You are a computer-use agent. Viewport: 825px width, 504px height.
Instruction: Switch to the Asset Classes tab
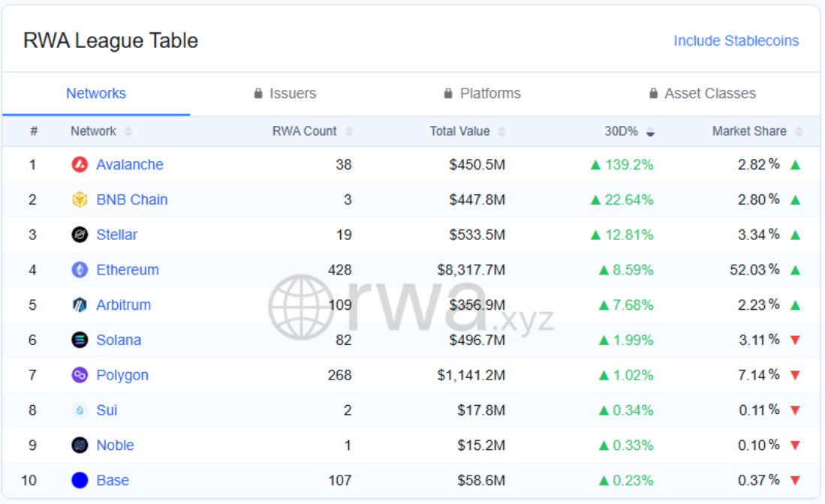point(703,94)
